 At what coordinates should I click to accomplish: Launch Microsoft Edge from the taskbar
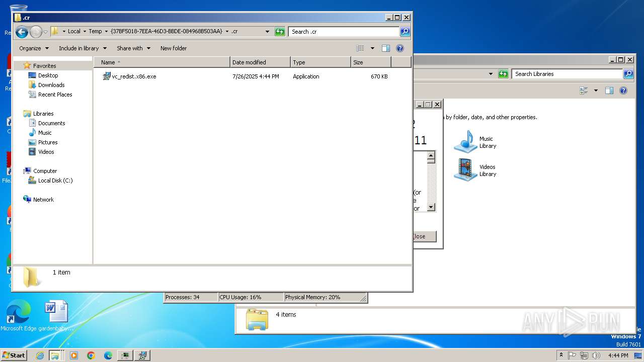pyautogui.click(x=108, y=355)
